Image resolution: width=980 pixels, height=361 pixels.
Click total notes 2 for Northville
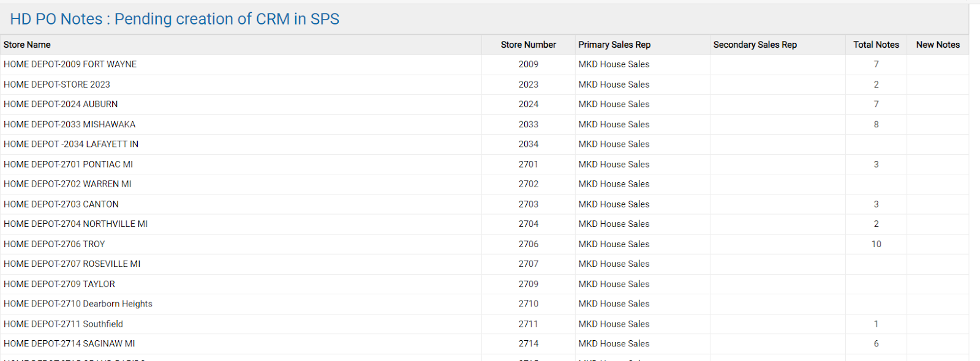point(876,224)
